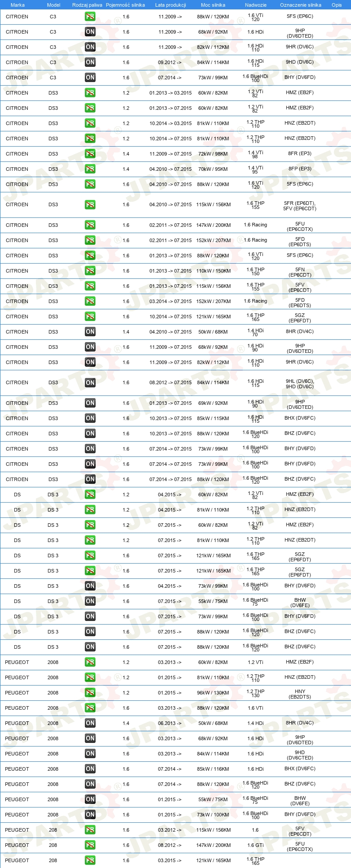This screenshot has width=351, height=868.
Task: Select petrol icon in DS3 110kW / 150KM row
Action: click(90, 271)
